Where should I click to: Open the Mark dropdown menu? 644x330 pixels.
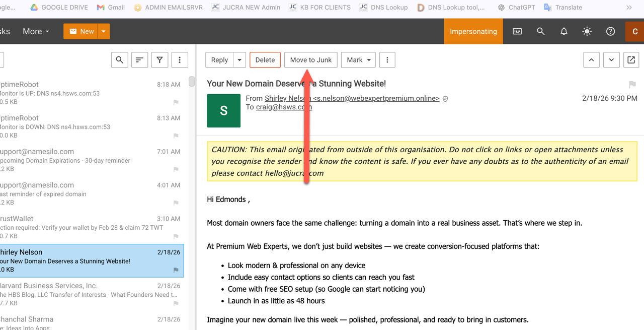[x=358, y=60]
